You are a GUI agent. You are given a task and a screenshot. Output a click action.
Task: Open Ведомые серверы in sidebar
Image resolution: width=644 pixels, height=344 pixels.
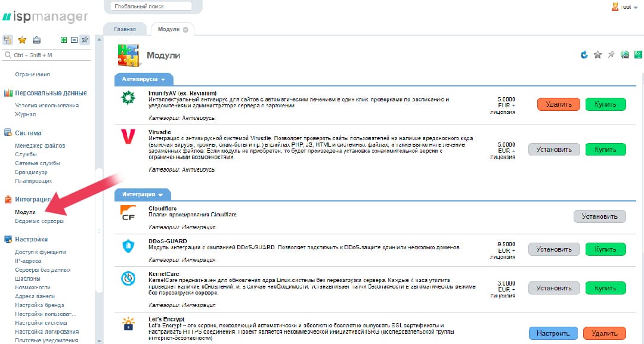39,221
